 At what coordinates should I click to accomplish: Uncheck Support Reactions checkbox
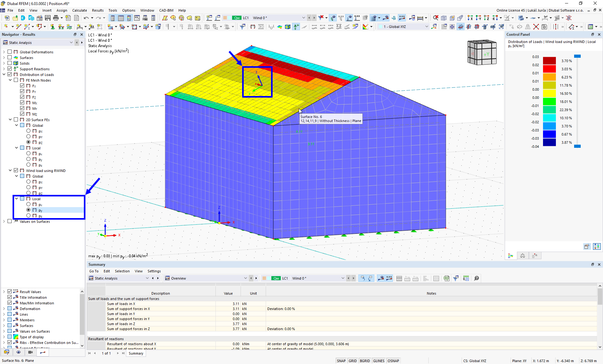tap(10, 69)
